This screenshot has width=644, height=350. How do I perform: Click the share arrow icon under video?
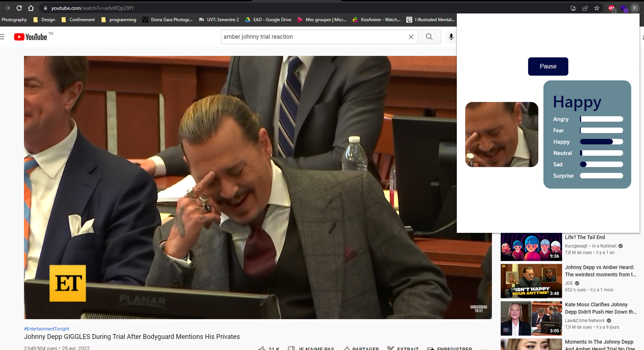[x=347, y=348]
